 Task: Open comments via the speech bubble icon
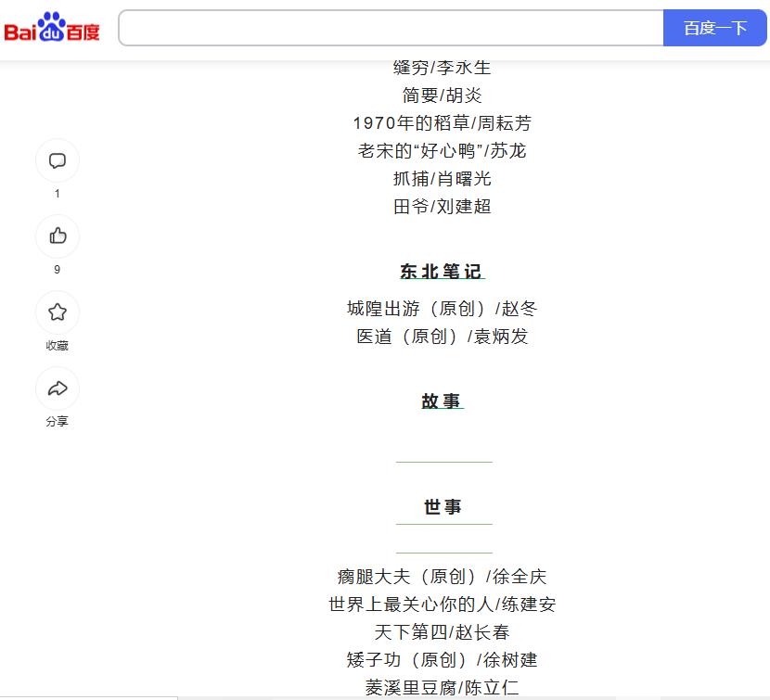tap(58, 160)
